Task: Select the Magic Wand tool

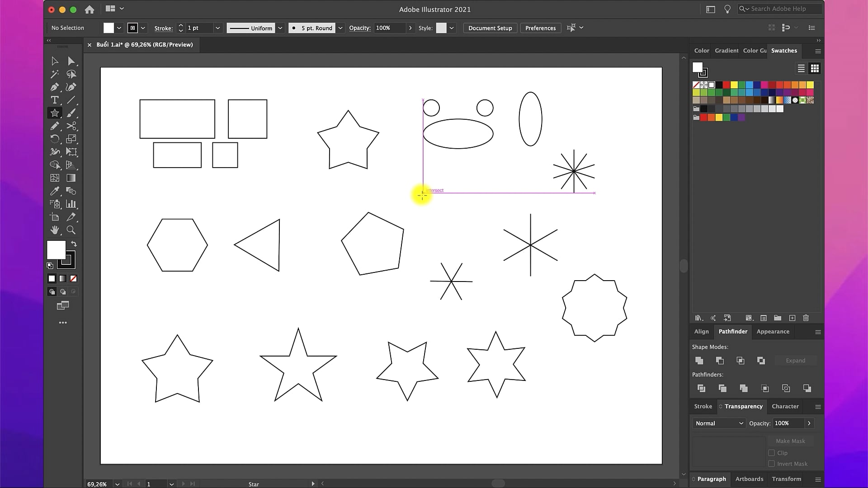Action: click(55, 74)
